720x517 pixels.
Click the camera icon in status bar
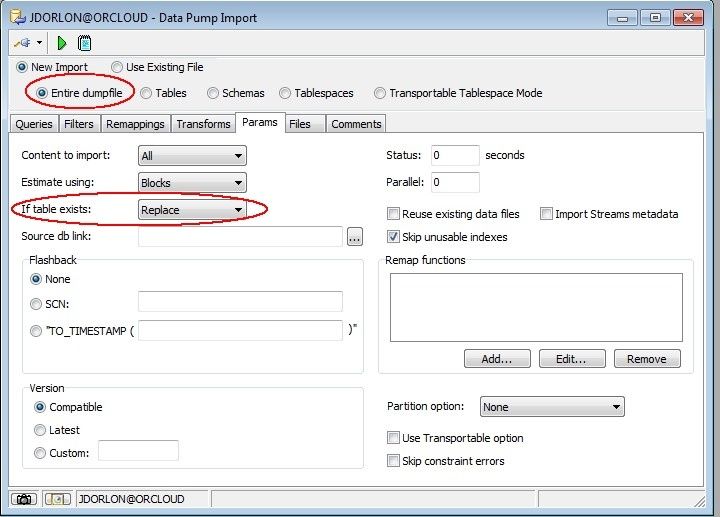click(24, 499)
